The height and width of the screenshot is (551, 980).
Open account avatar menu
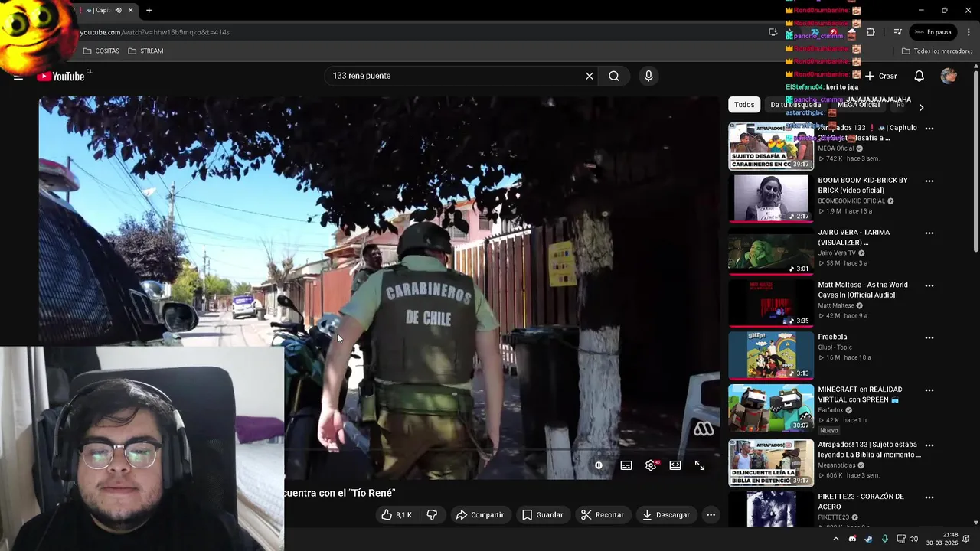coord(949,76)
